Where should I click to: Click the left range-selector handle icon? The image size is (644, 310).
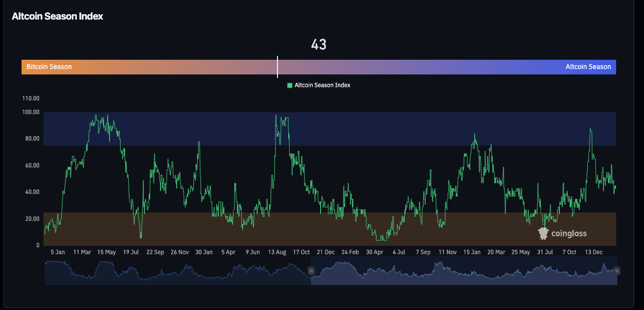[x=312, y=270]
